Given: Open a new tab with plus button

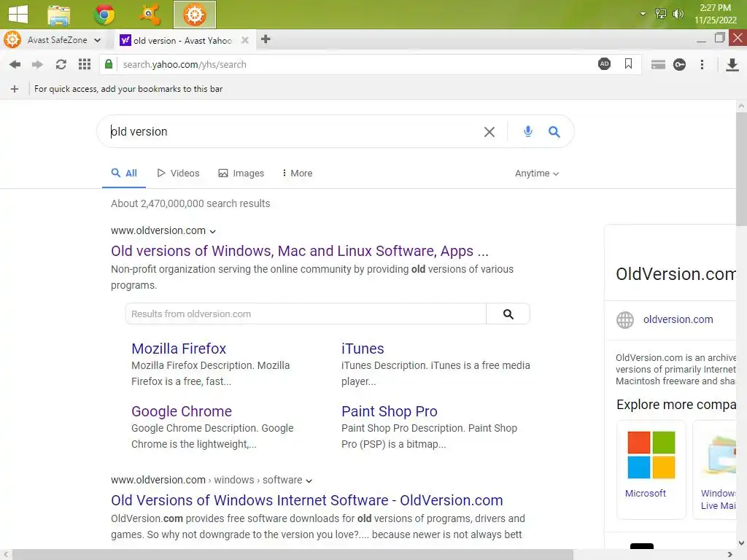Looking at the screenshot, I should 266,39.
